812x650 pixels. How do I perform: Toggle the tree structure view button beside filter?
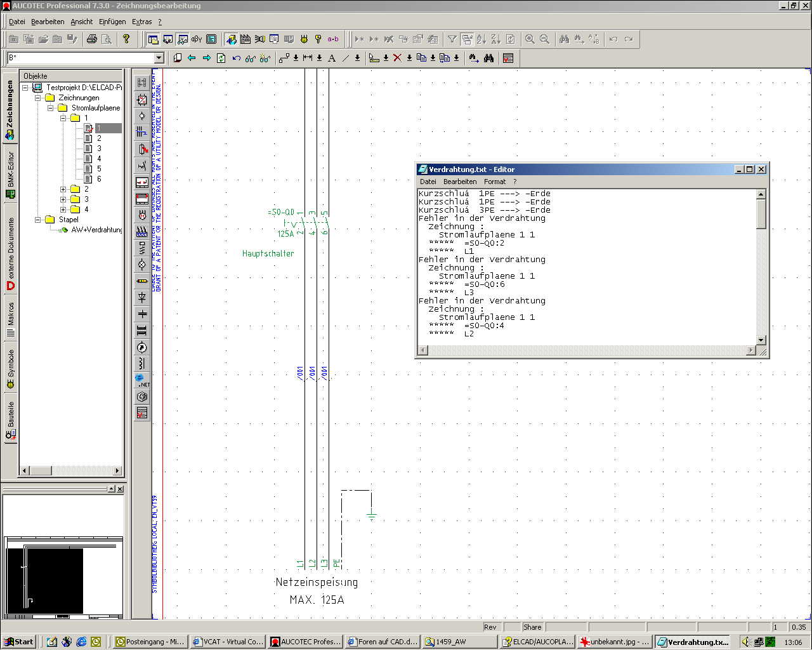tap(467, 39)
